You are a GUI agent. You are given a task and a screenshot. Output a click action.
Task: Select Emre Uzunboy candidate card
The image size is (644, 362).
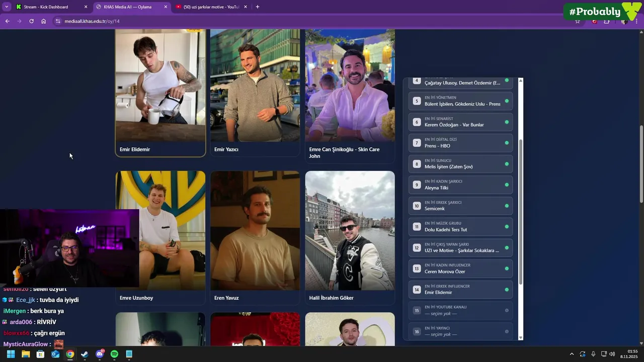click(x=160, y=238)
